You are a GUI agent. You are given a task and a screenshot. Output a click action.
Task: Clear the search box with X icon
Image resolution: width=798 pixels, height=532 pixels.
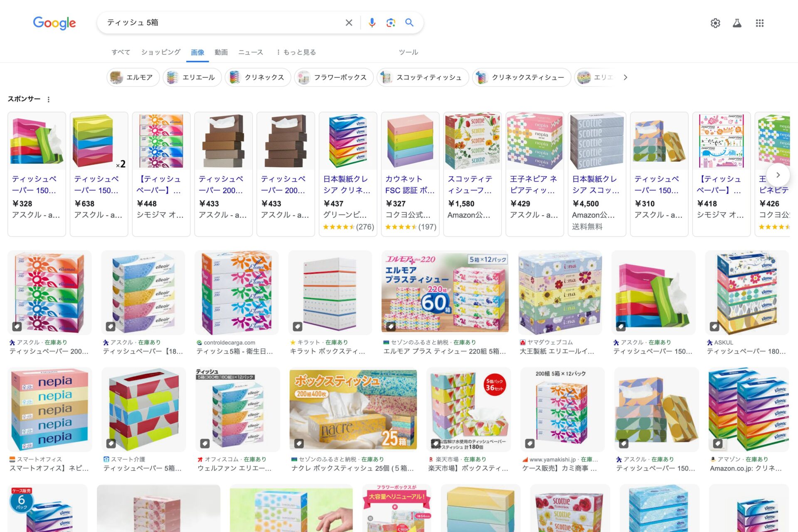pyautogui.click(x=349, y=22)
